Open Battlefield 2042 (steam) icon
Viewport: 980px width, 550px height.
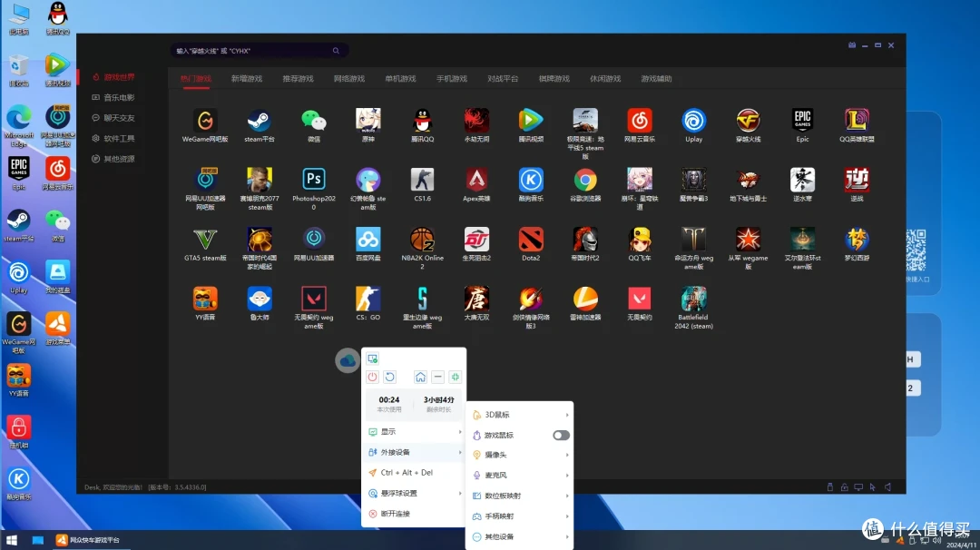pyautogui.click(x=693, y=308)
